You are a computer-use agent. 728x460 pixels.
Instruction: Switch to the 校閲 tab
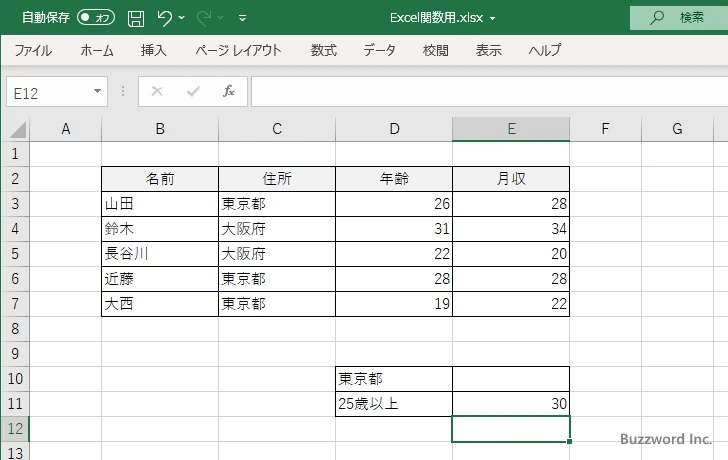[436, 50]
